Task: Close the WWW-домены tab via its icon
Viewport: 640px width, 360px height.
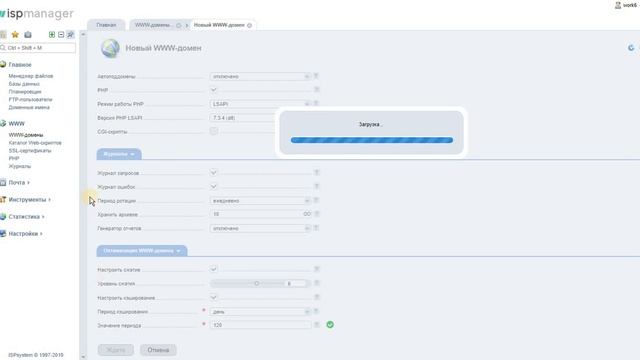Action: [178, 25]
